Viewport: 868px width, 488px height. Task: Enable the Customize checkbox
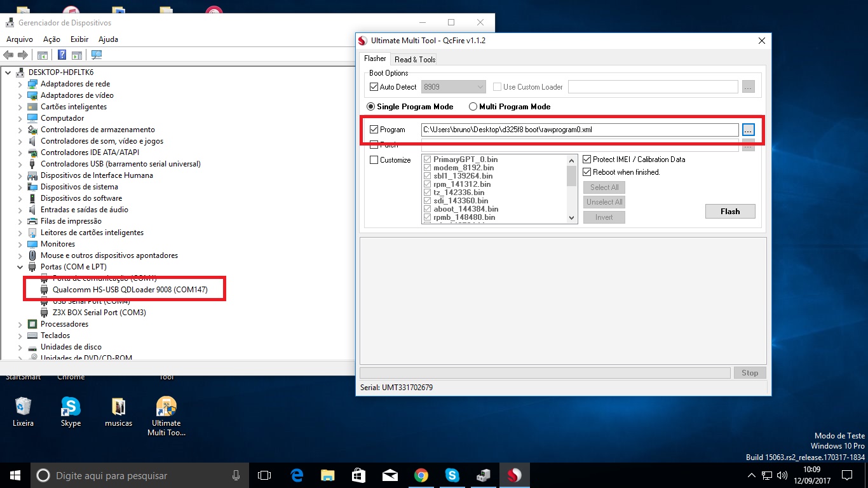[374, 160]
